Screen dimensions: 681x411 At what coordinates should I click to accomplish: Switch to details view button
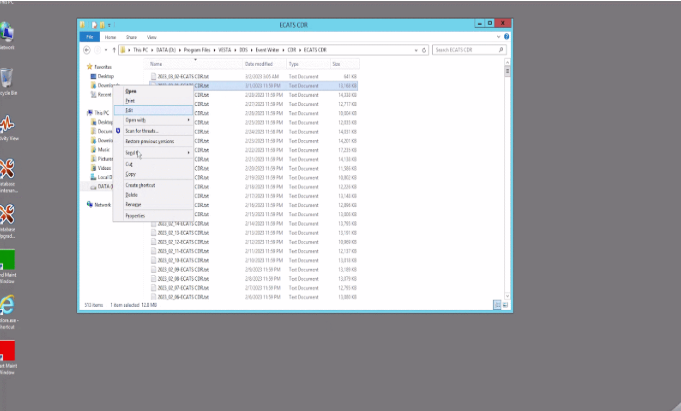click(497, 305)
